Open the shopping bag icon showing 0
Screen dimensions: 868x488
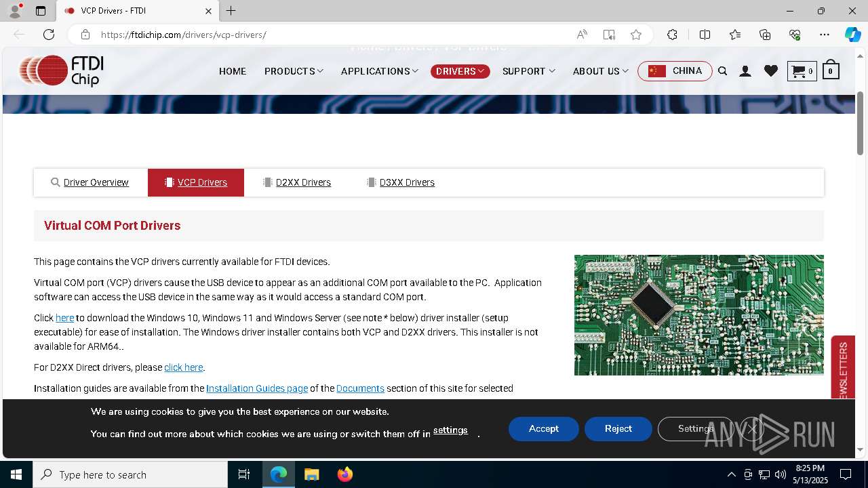click(x=831, y=71)
